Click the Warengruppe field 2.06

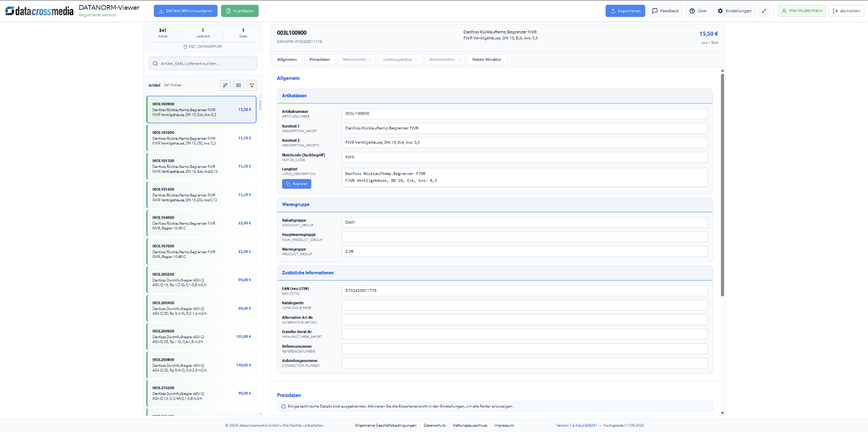click(x=524, y=251)
